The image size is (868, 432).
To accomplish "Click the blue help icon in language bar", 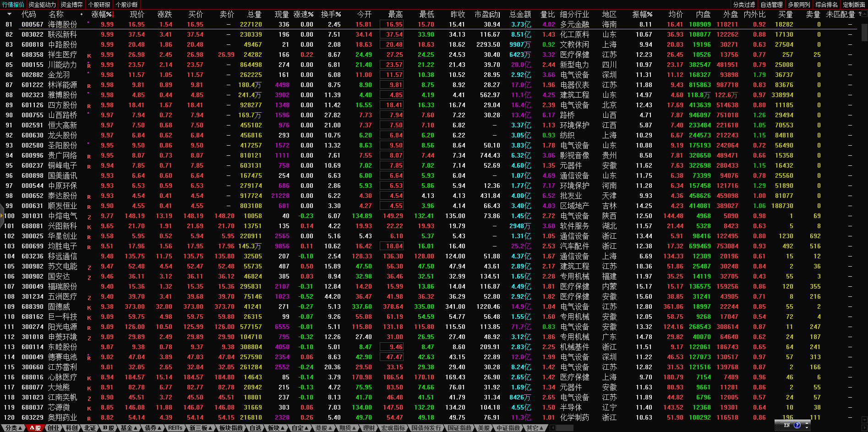I will click(797, 425).
